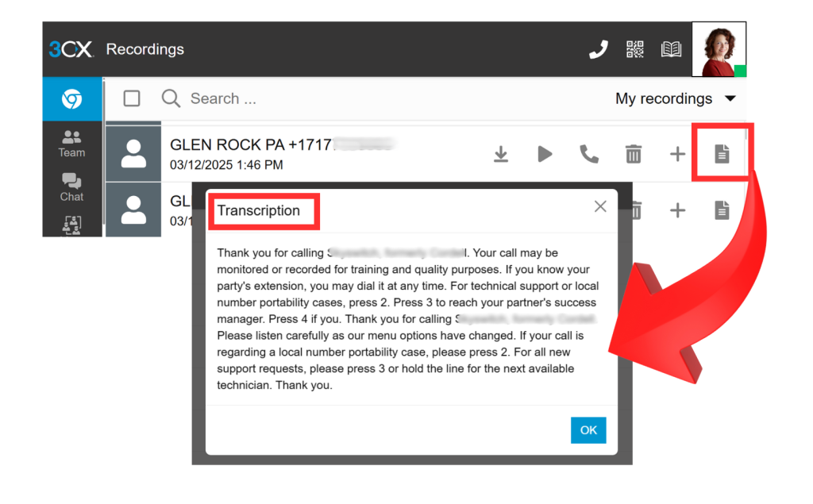Viewport: 813px width, 504px height.
Task: Toggle the select all recordings checkbox
Action: (132, 98)
